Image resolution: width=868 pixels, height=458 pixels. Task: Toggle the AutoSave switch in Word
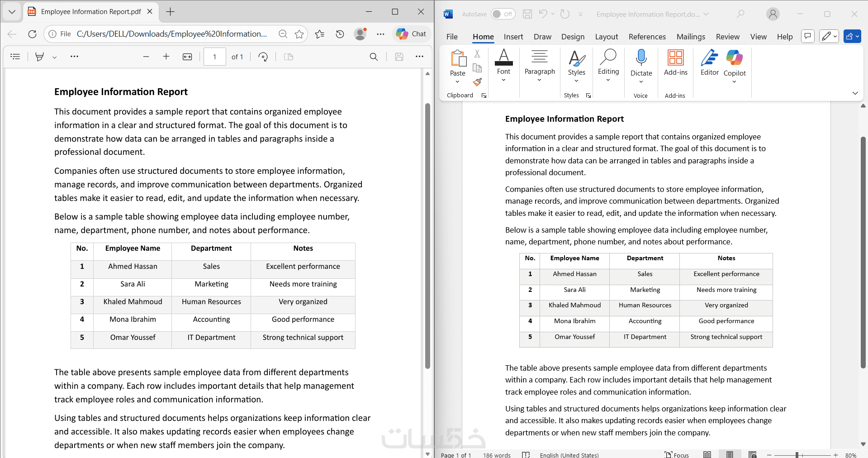coord(503,14)
